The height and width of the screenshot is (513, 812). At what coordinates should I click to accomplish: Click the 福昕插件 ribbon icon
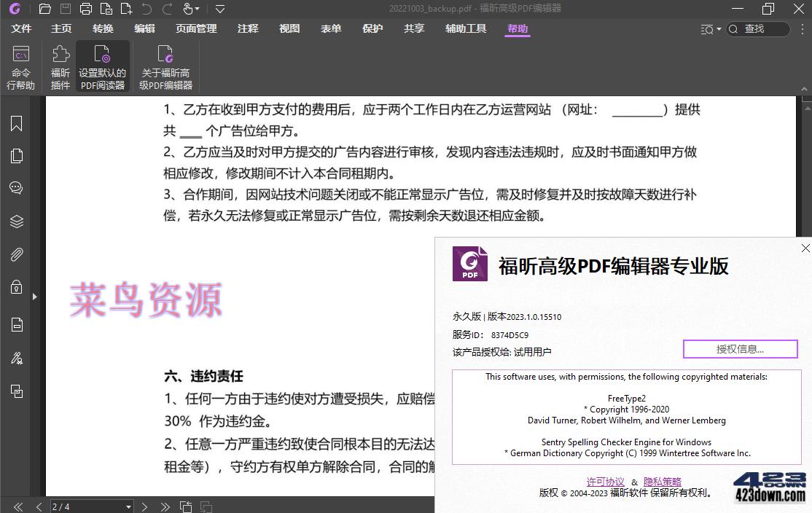[60, 64]
